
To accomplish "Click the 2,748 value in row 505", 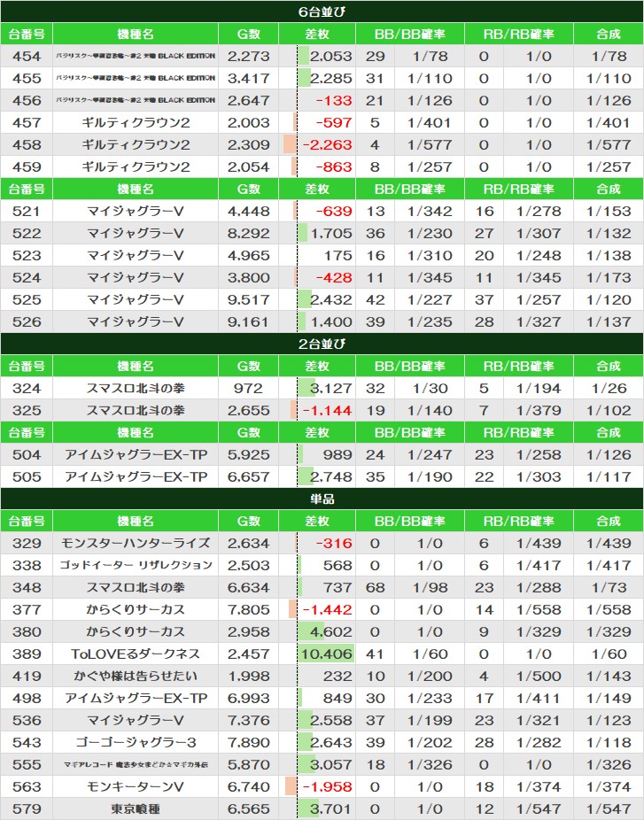I will (x=331, y=477).
